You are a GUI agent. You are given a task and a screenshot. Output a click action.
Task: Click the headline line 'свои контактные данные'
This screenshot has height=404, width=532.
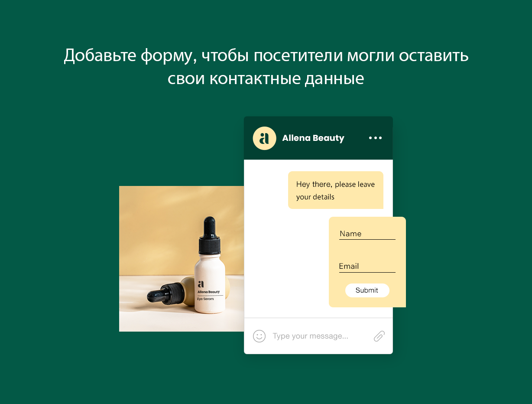pyautogui.click(x=266, y=78)
